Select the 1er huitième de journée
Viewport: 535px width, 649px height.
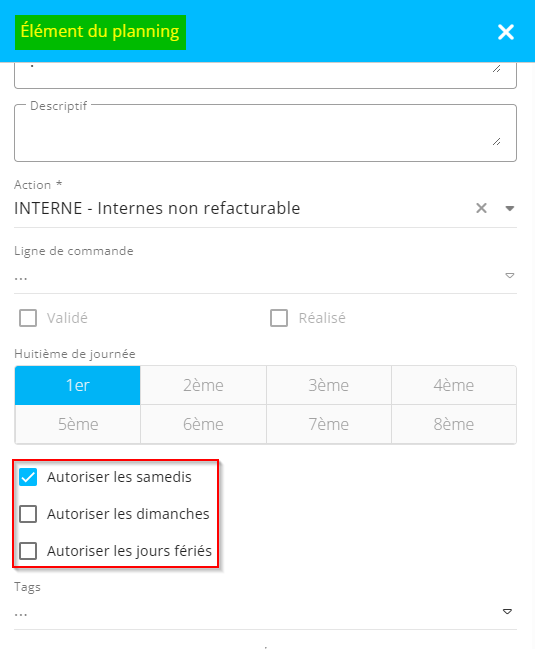click(x=78, y=385)
